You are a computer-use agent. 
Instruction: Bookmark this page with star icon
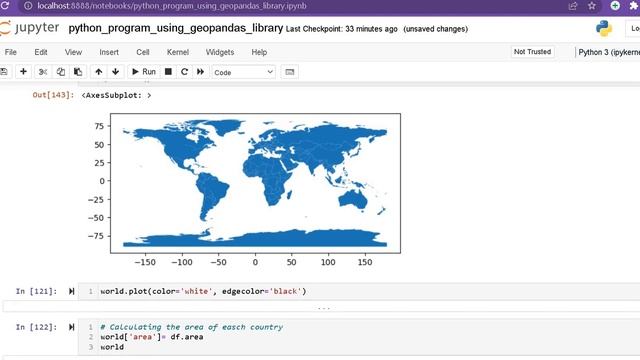click(x=592, y=6)
